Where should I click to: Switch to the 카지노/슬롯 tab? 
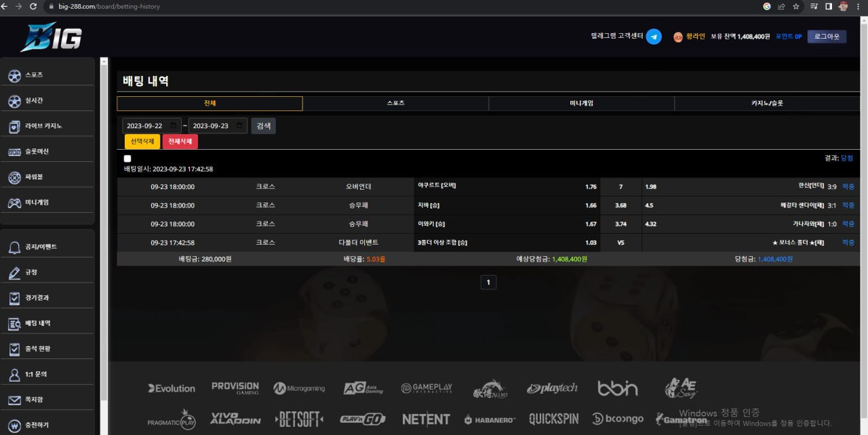(767, 104)
